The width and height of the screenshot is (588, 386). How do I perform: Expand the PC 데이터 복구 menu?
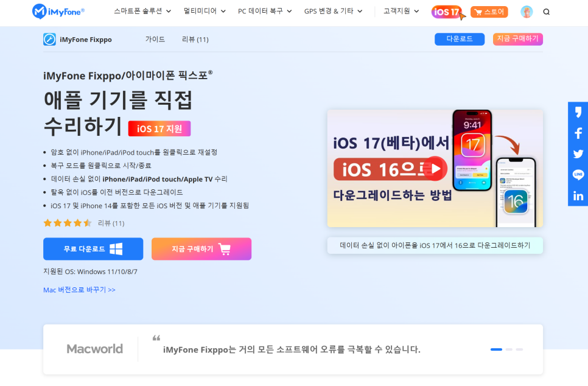click(x=265, y=11)
